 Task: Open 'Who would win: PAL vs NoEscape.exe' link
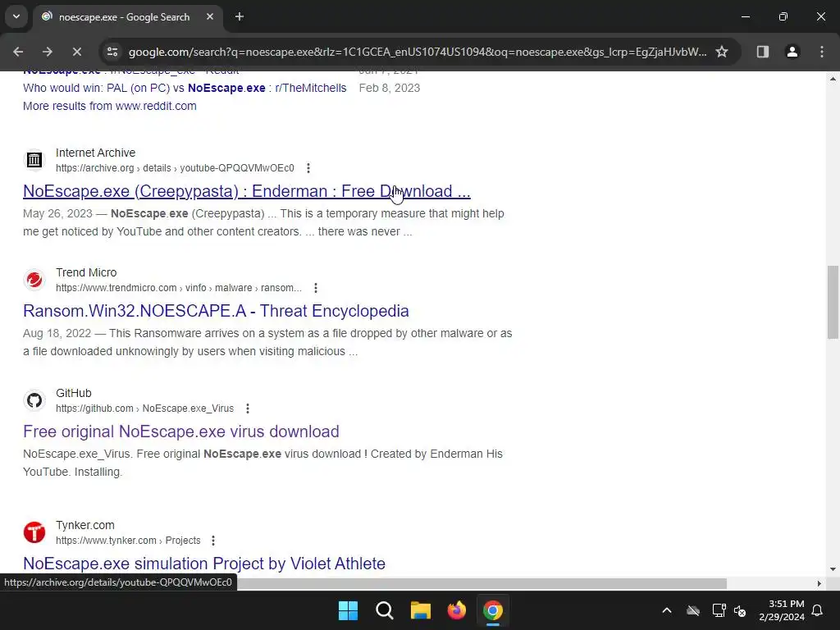185,88
